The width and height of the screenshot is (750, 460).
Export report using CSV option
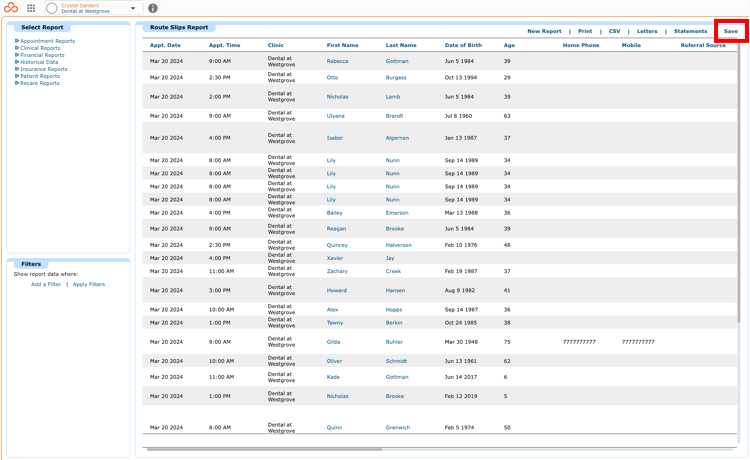(614, 31)
